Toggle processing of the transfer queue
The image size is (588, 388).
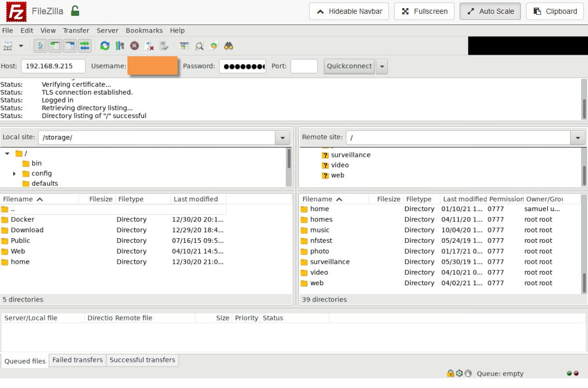(x=120, y=45)
